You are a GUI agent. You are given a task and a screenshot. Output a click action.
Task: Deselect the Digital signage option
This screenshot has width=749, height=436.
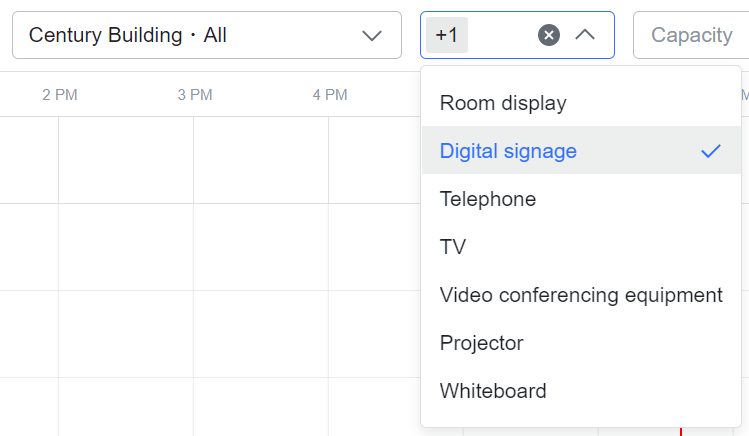(508, 151)
